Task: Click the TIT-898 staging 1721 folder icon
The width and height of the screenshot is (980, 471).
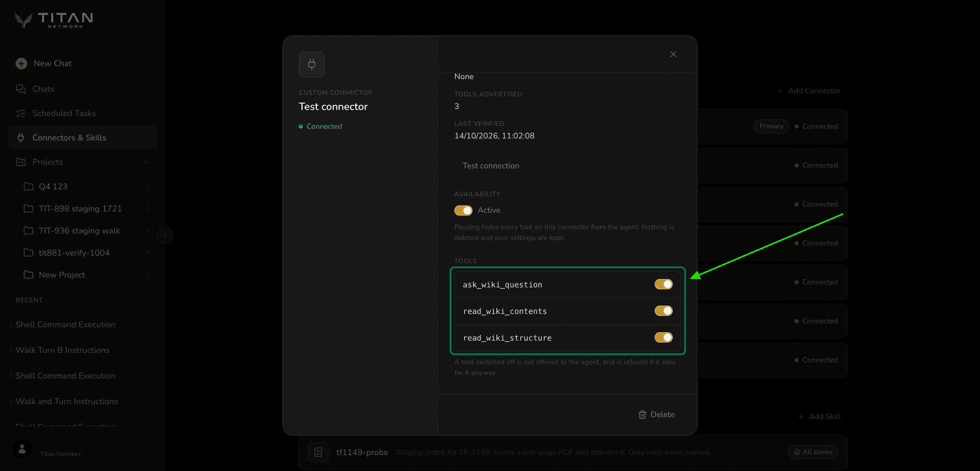Action: 29,209
